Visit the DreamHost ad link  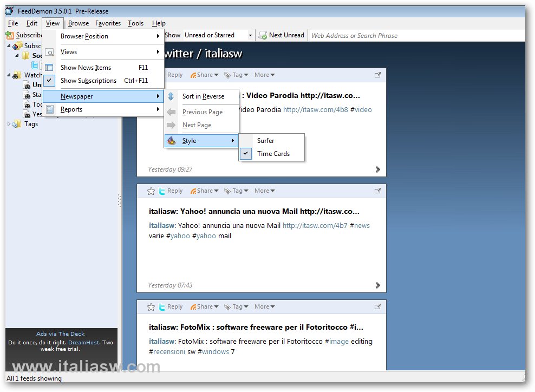click(84, 342)
